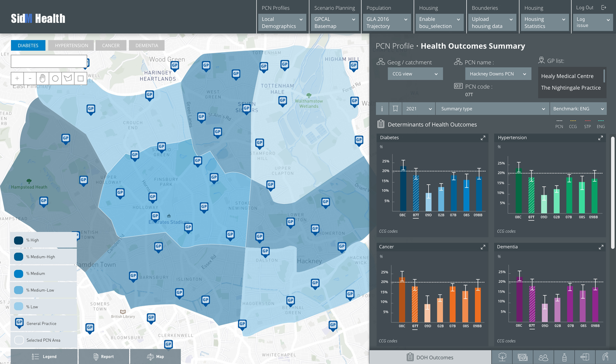Screen dimensions: 616x364
Task: Click the % High legend color swatch
Action: pos(19,240)
